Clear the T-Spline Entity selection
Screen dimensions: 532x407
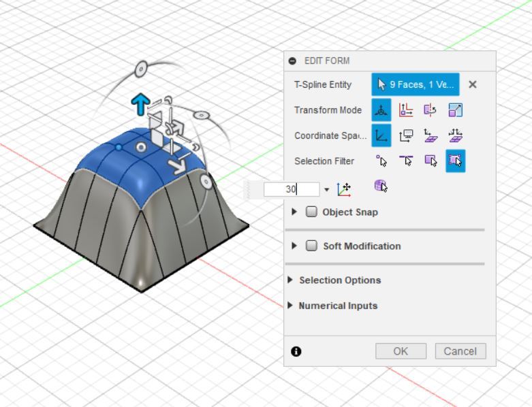tap(472, 84)
